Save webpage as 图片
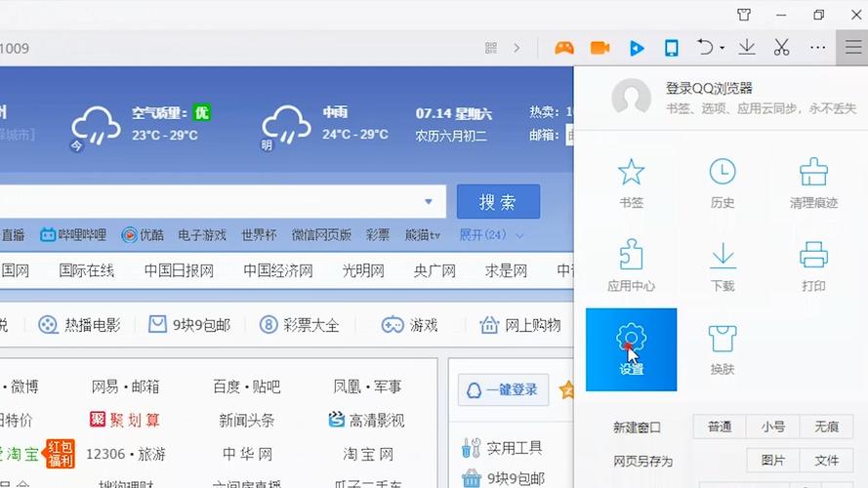Screen dimensions: 868x488 (772, 461)
